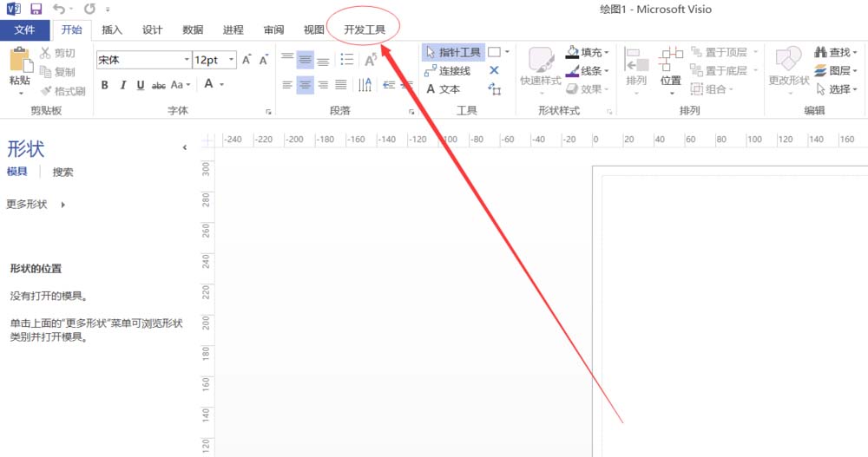Open the Developer (开发工具) tab
This screenshot has height=457, width=868.
(365, 29)
